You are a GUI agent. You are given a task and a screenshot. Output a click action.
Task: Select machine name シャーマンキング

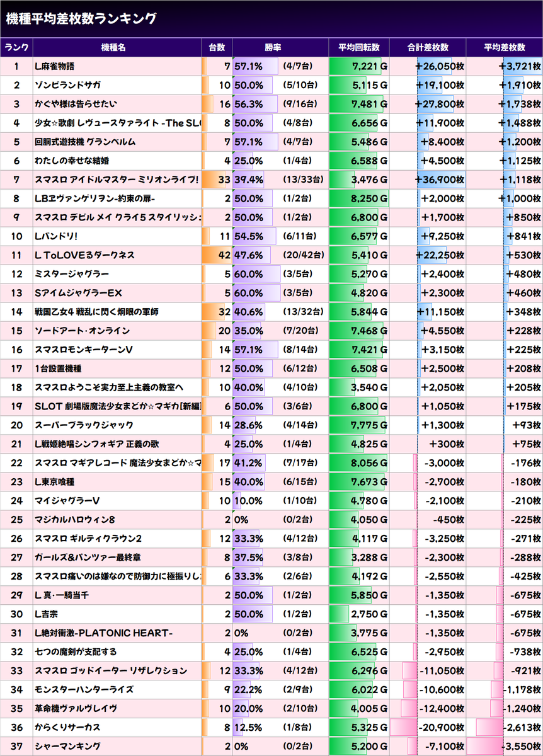68,747
